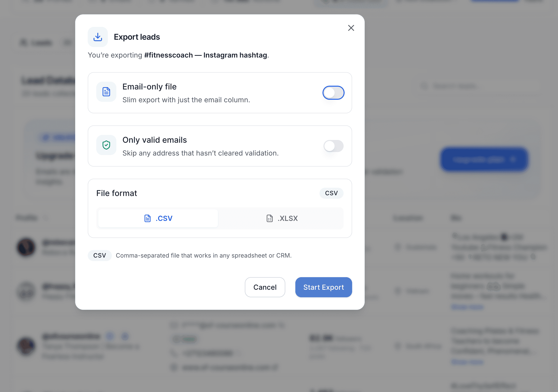The image size is (558, 392).
Task: Click the first lead's avatar behind the dialog
Action: click(x=26, y=247)
